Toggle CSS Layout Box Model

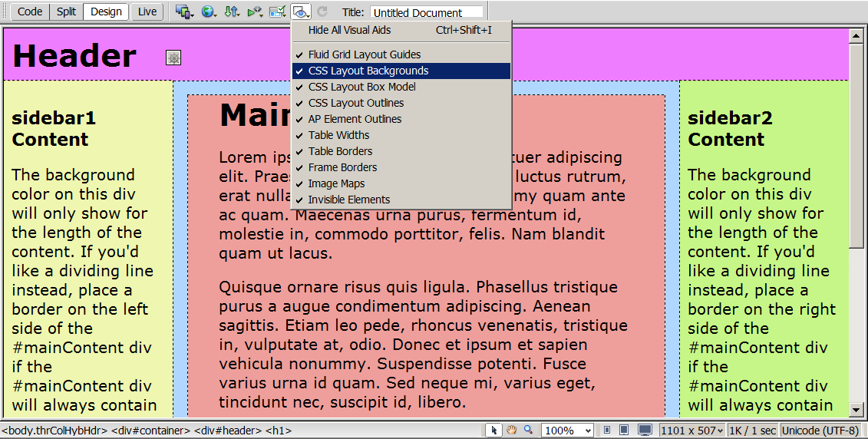coord(401,87)
